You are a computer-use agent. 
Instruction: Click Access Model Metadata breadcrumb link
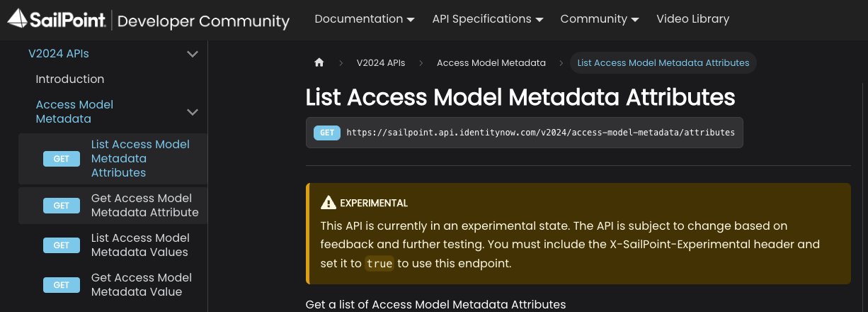click(491, 63)
